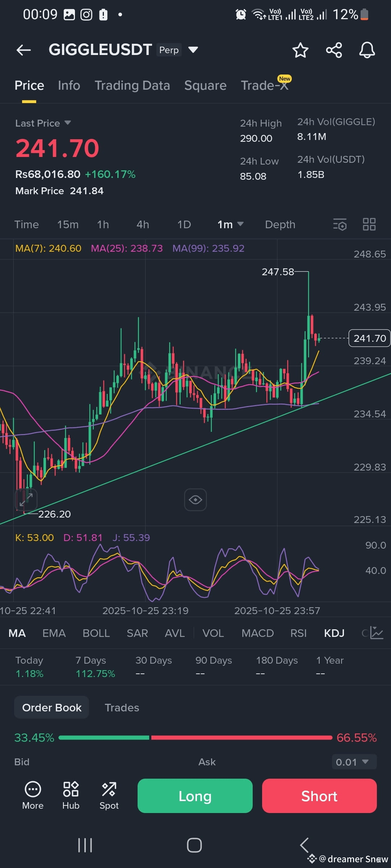Open the Order Book tab
The image size is (391, 868).
52,707
